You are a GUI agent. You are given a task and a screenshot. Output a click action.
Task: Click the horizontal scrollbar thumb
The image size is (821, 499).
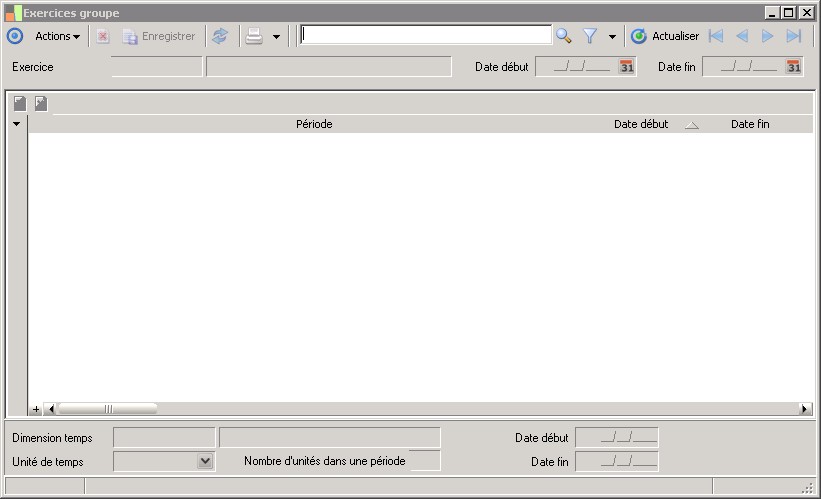pos(107,409)
